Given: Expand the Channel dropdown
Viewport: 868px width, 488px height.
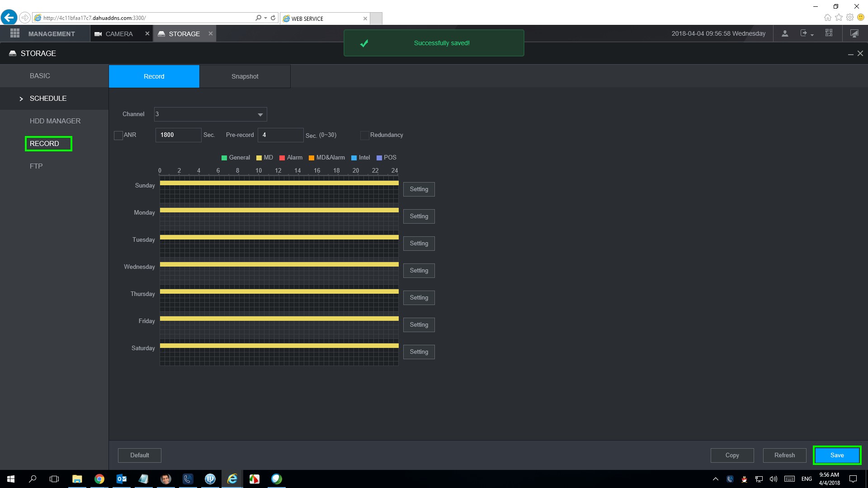Looking at the screenshot, I should [x=260, y=115].
